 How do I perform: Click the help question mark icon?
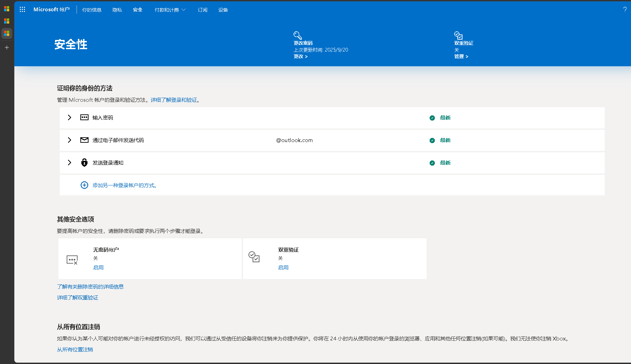[x=625, y=10]
